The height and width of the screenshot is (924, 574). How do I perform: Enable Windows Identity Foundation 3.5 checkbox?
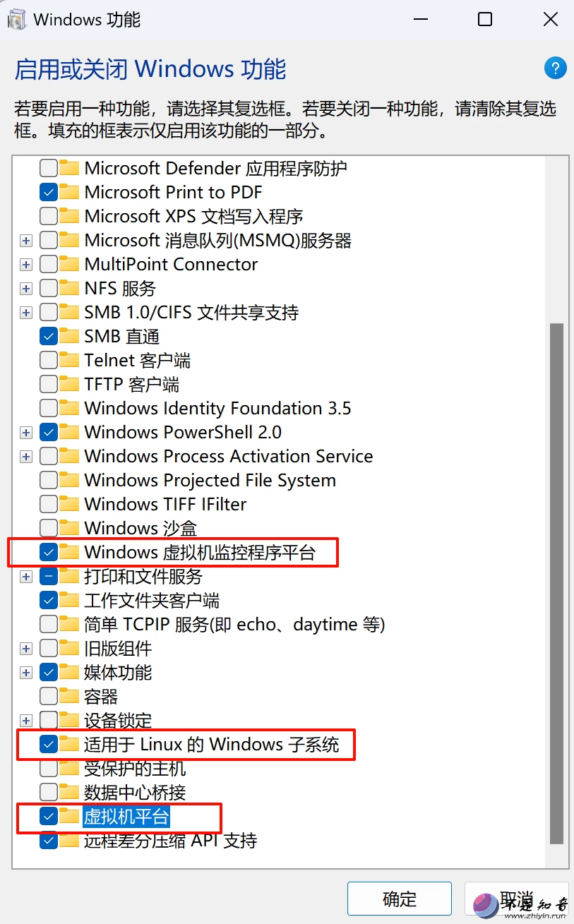pyautogui.click(x=49, y=408)
